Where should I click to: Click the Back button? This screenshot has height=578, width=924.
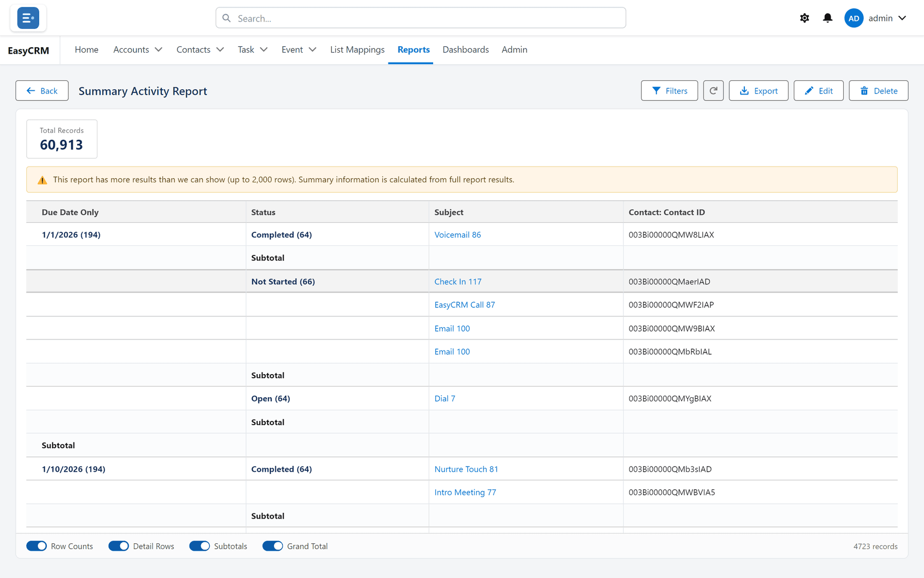pos(42,90)
